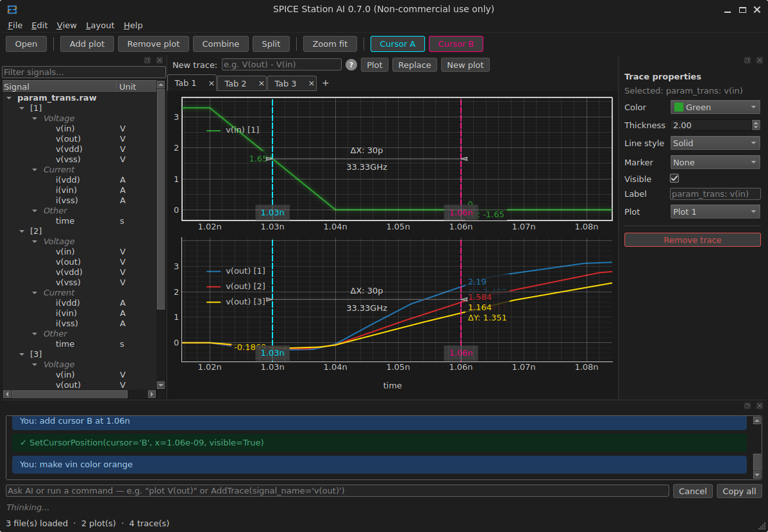Open the Help menu

(x=133, y=26)
